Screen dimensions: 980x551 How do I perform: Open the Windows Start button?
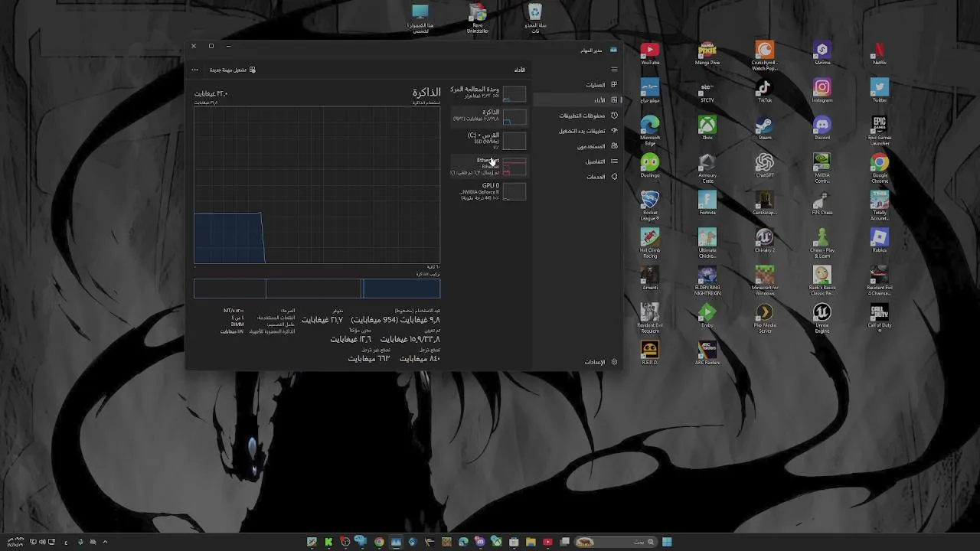click(667, 542)
